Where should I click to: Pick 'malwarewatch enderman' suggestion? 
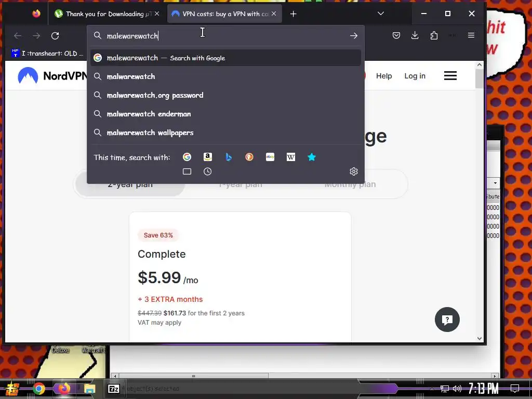click(x=225, y=114)
